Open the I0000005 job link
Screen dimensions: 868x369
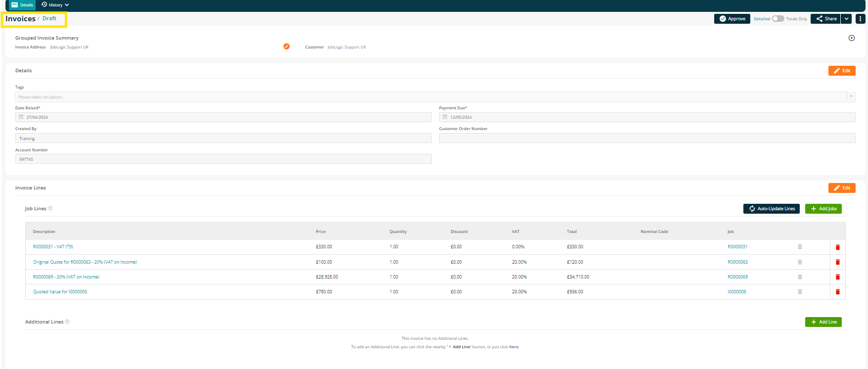(737, 292)
